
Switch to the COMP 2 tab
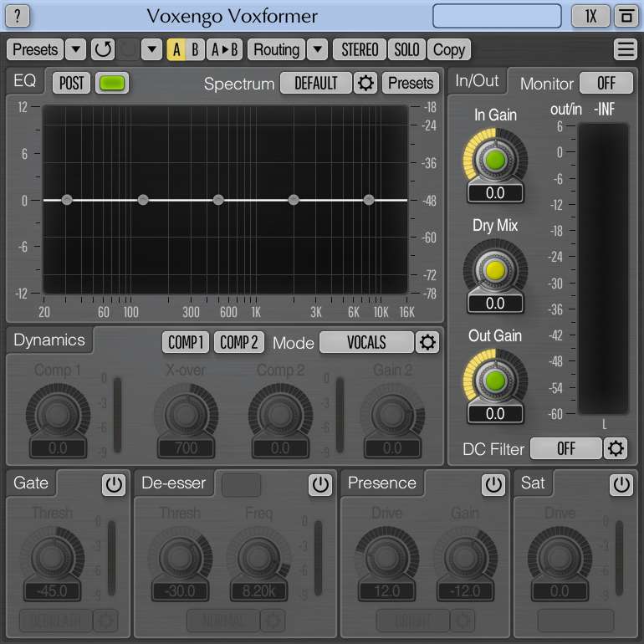coord(239,342)
